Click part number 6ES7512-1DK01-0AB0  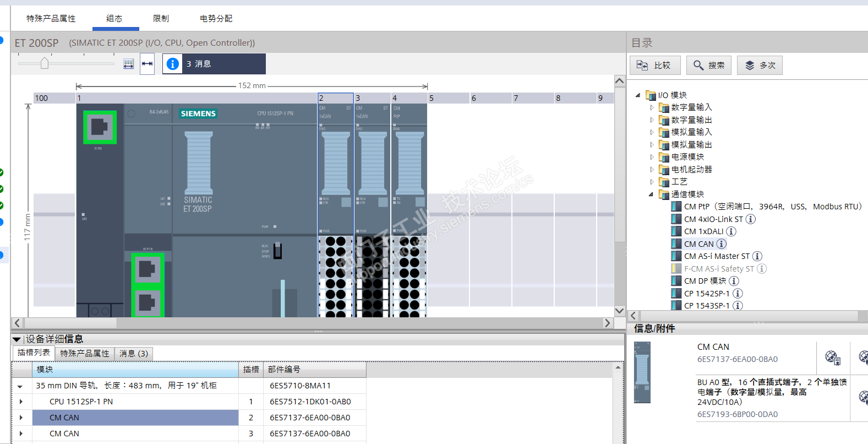(310, 402)
